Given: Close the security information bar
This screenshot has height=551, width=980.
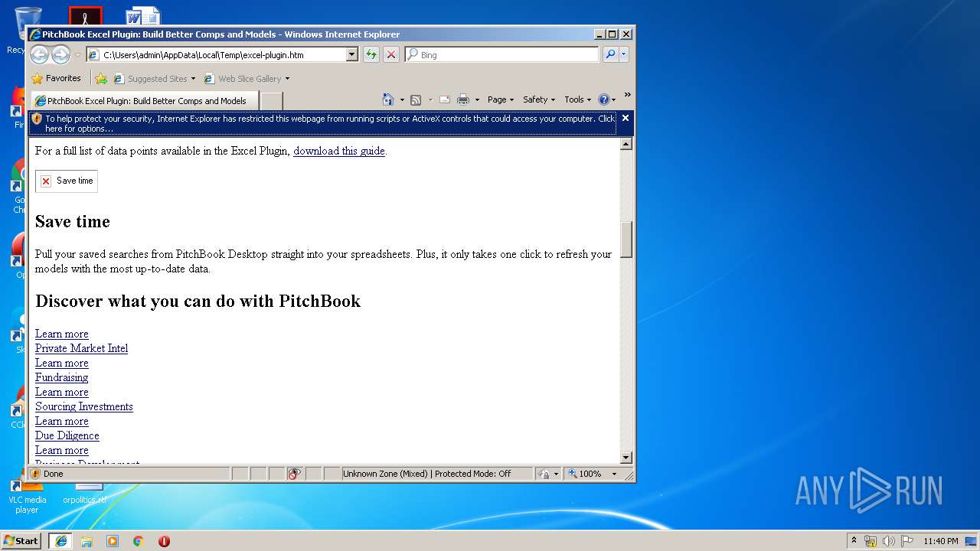Looking at the screenshot, I should pyautogui.click(x=626, y=118).
